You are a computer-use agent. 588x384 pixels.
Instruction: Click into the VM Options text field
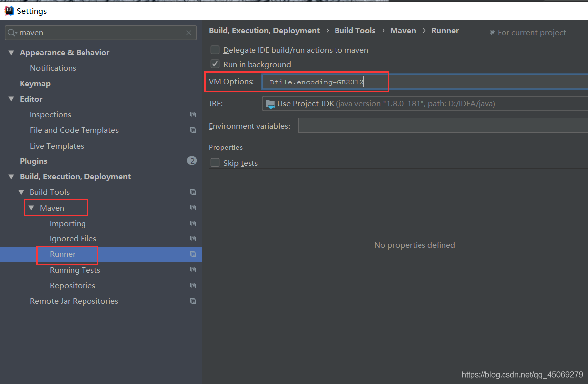click(x=425, y=82)
